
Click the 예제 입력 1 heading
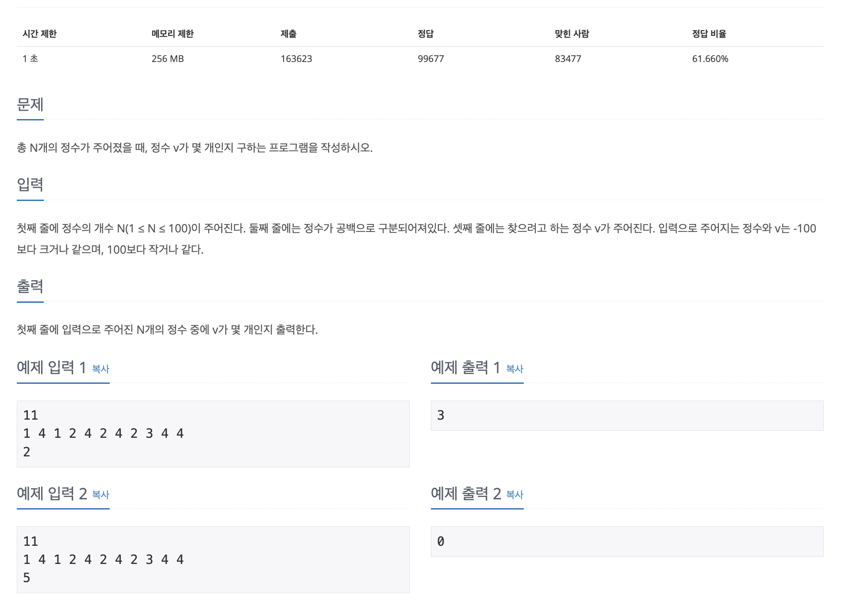pos(51,367)
